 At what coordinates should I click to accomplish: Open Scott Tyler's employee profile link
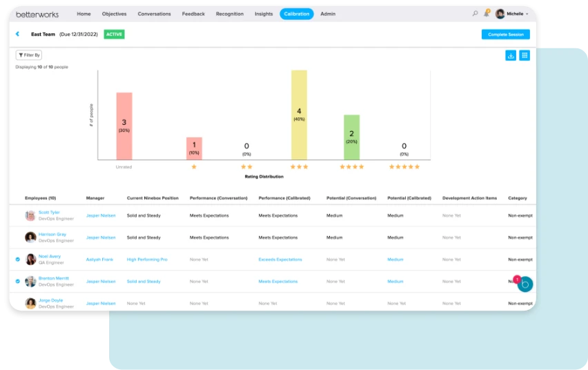click(49, 213)
